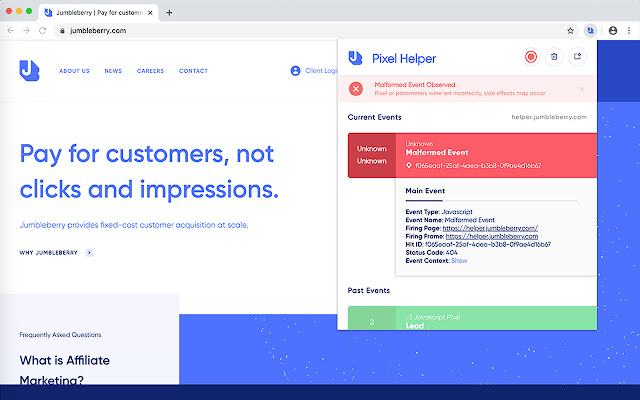
Task: Click the WHY JUMBLEBERRY link
Action: pyautogui.click(x=49, y=253)
